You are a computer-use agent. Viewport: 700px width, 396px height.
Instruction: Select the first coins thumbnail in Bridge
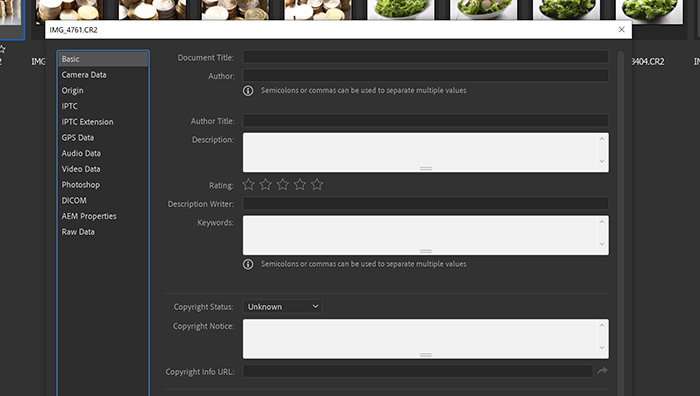69,10
